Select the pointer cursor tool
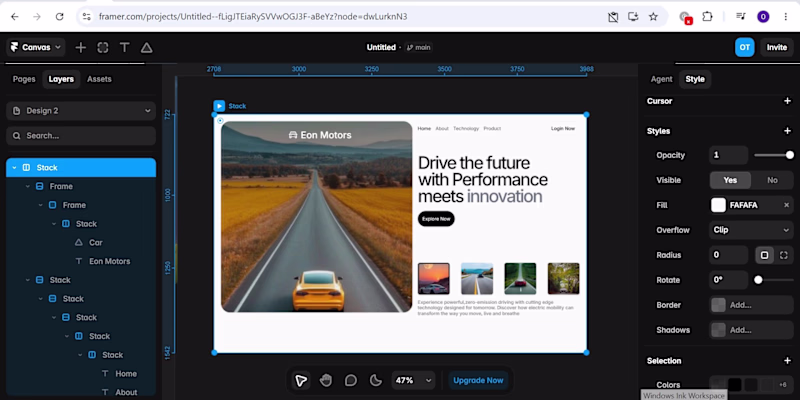The image size is (800, 400). pos(301,380)
